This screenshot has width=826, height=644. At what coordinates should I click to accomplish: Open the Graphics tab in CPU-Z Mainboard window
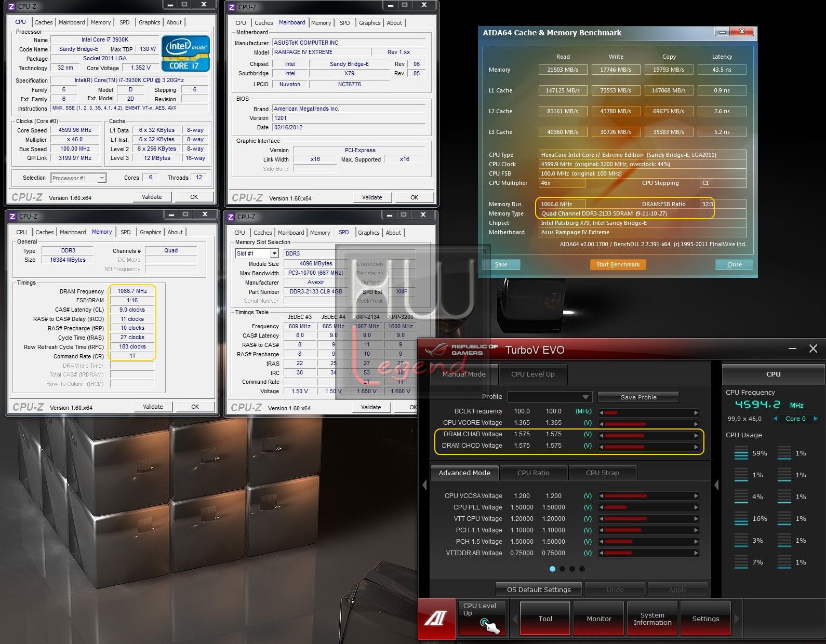click(x=369, y=23)
